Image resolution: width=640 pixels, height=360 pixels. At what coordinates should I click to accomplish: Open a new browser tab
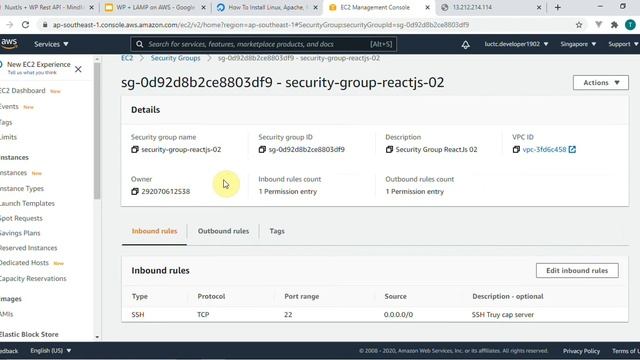[558, 7]
